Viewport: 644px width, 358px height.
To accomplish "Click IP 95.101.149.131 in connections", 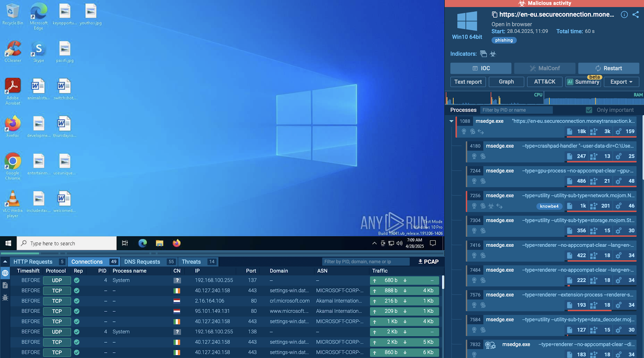I will 212,311.
